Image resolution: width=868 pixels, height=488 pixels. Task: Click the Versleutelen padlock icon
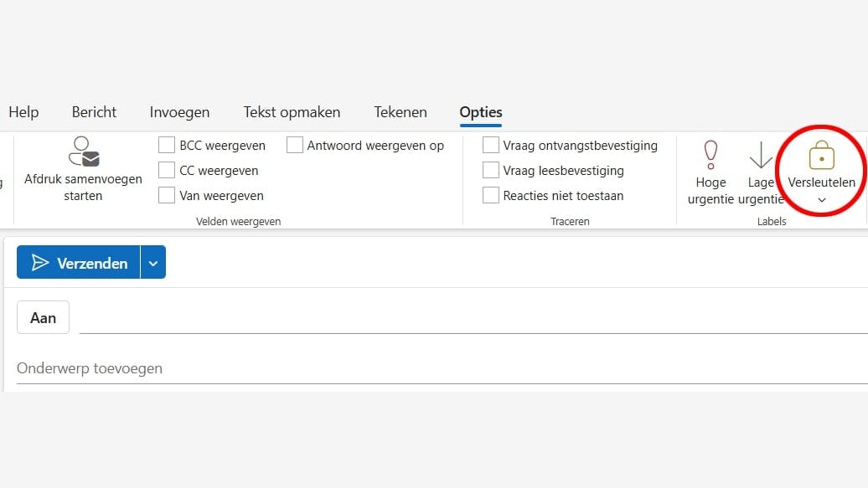(821, 156)
